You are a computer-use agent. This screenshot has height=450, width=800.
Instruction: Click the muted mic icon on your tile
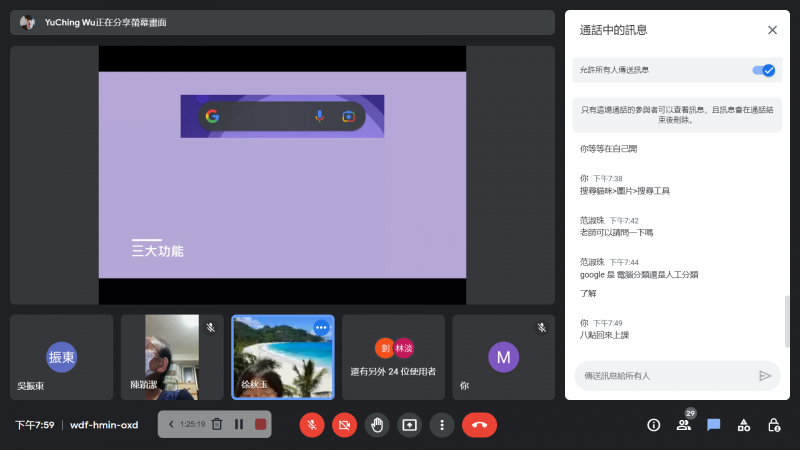542,328
